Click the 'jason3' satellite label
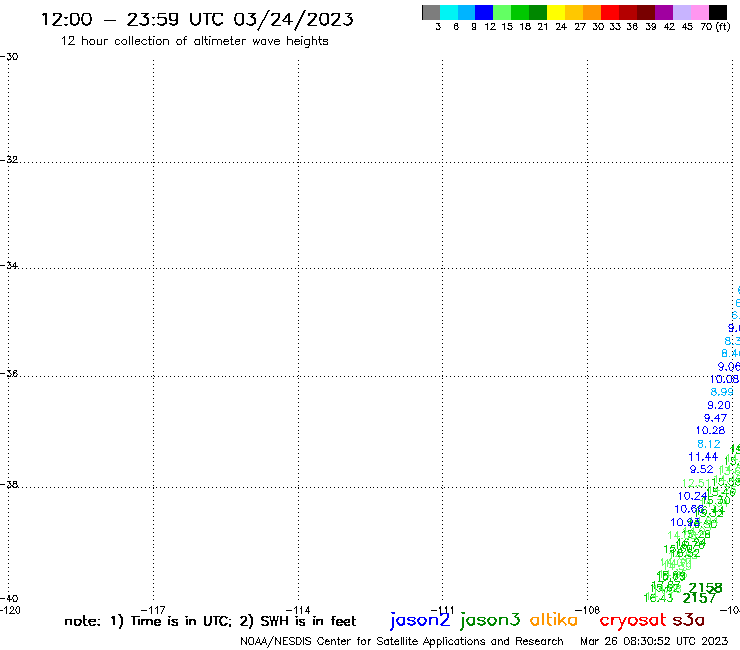Image resolution: width=740 pixels, height=650 pixels. [x=490, y=620]
